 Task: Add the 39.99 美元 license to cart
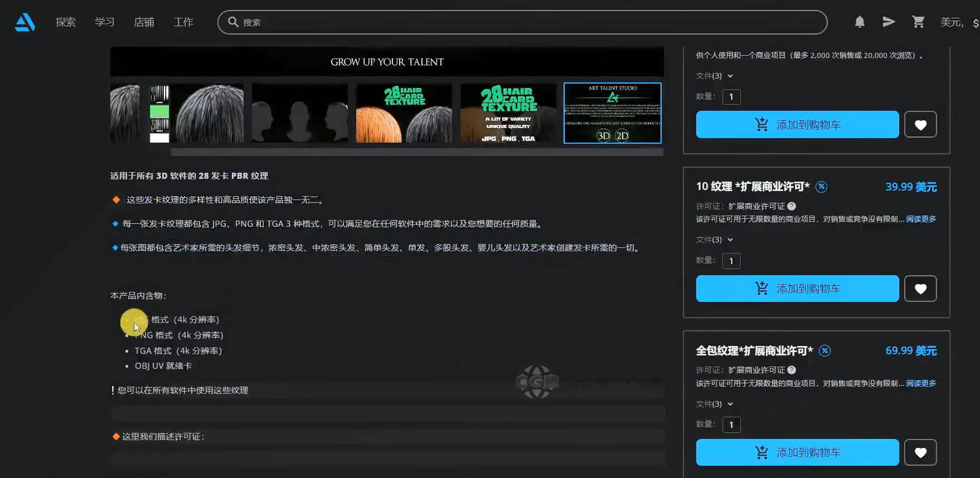tap(797, 289)
